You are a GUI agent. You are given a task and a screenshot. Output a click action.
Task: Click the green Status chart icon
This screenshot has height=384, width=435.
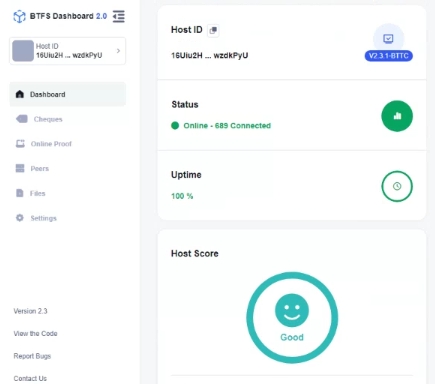pos(397,116)
